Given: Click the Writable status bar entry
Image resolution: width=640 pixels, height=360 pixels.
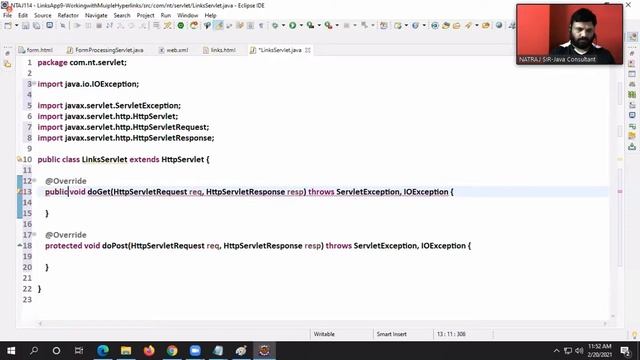Looking at the screenshot, I should 324,334.
